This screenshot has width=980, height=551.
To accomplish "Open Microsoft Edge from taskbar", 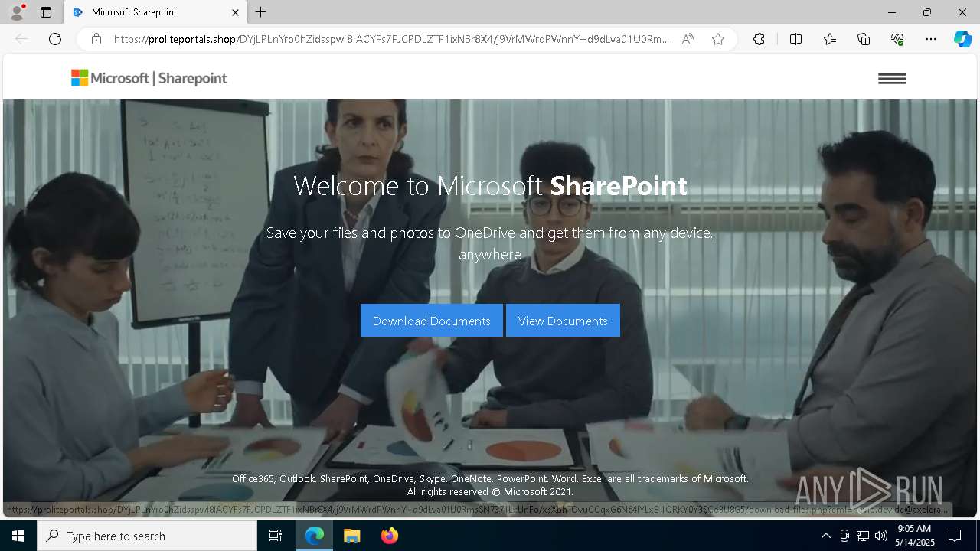I will pos(315,536).
